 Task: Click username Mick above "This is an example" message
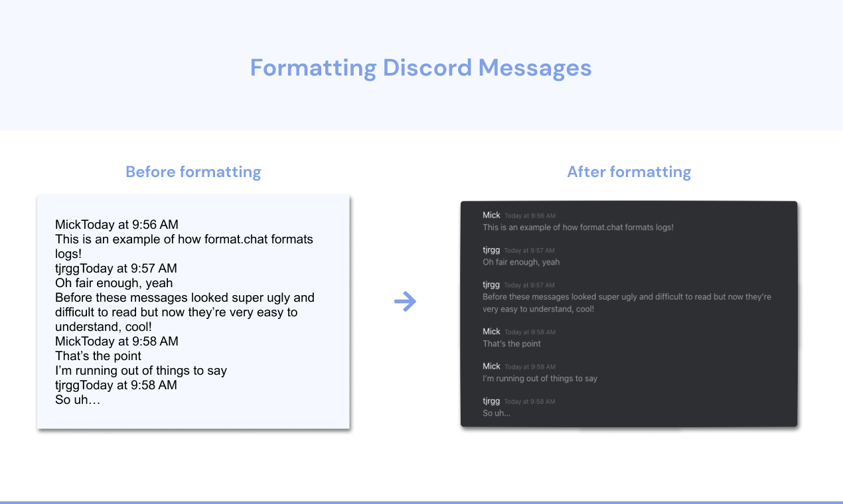coord(492,215)
